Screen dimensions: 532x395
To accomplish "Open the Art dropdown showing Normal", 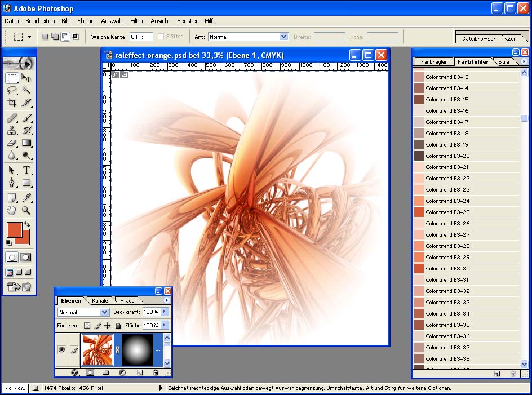I will pos(249,37).
